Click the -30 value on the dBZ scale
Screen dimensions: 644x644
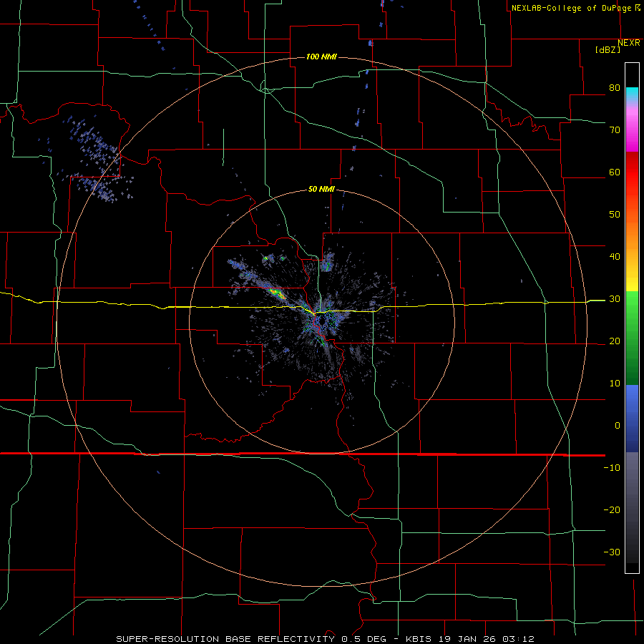tap(612, 552)
